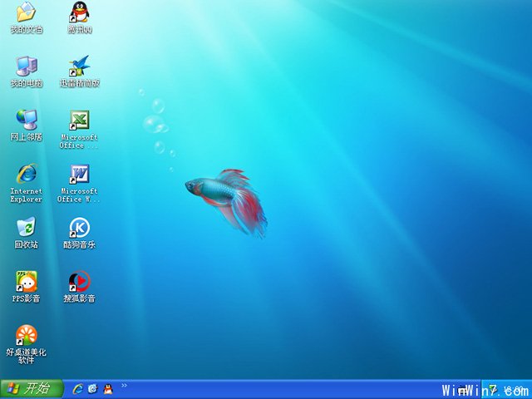The height and width of the screenshot is (399, 532).
Task: Launch 腾讯QQ from the desktop penguin icon
Action: point(80,12)
